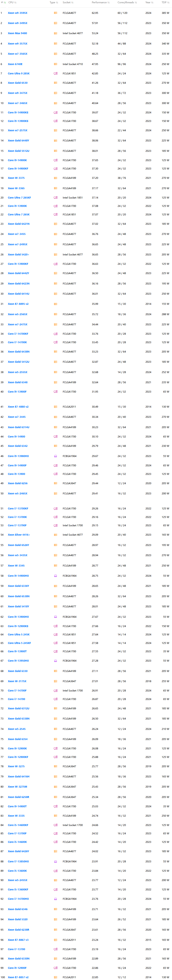Click socket FCLGA2011 in Xeon E7-4880 v2 row
The height and width of the screenshot is (980, 172).
coord(69,407)
